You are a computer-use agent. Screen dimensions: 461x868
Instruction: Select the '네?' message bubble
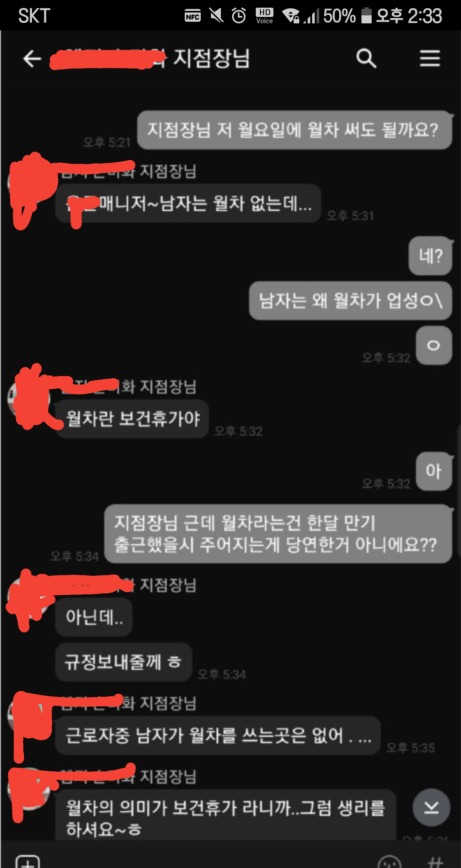[430, 256]
